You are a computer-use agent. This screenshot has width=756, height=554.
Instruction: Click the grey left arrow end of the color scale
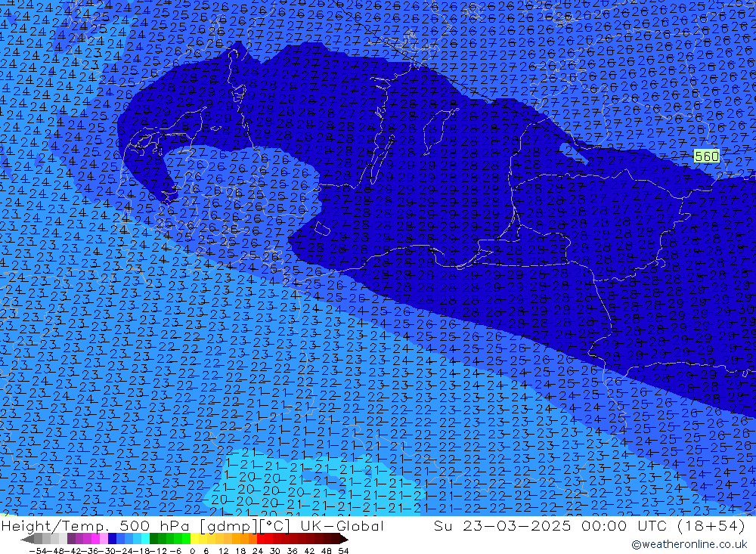point(27,539)
